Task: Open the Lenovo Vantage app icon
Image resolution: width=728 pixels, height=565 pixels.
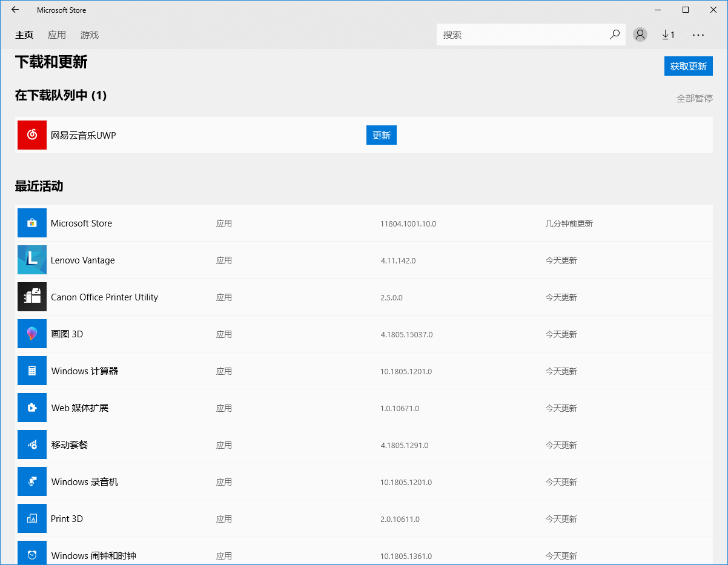Action: click(x=32, y=260)
